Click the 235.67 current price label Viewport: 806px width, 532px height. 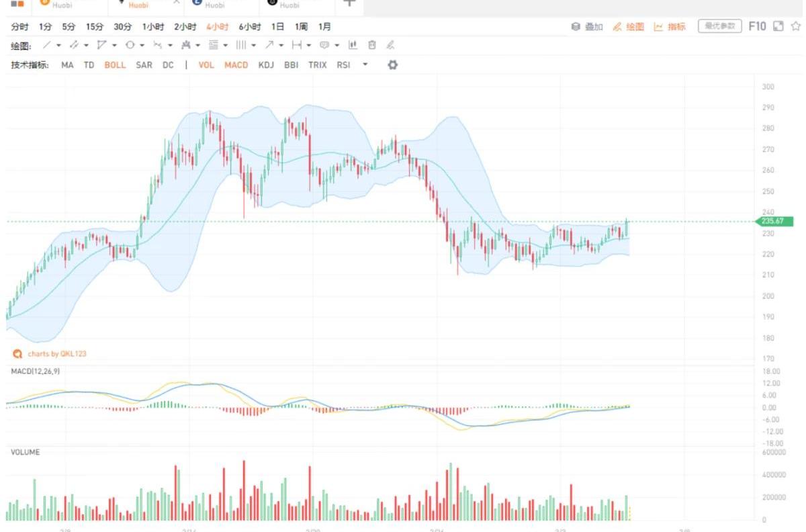[774, 222]
